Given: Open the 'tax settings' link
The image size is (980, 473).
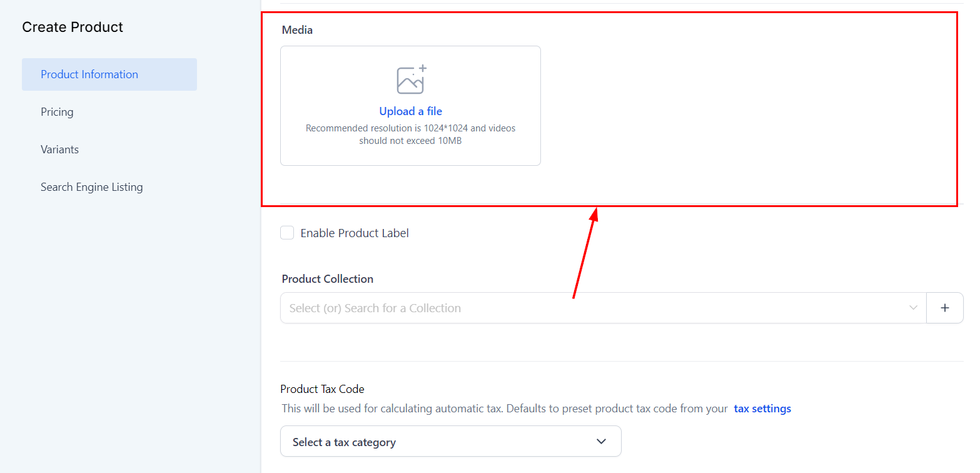Looking at the screenshot, I should [x=762, y=409].
